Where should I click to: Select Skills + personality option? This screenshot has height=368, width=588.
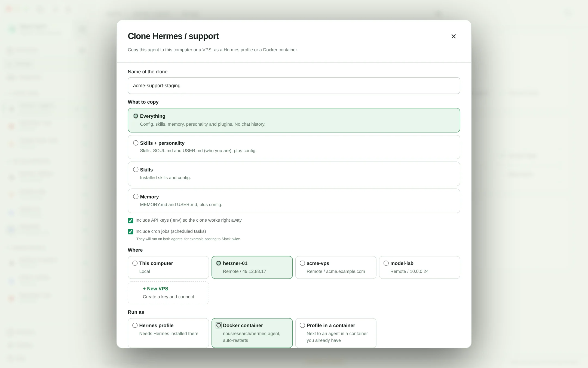click(294, 147)
